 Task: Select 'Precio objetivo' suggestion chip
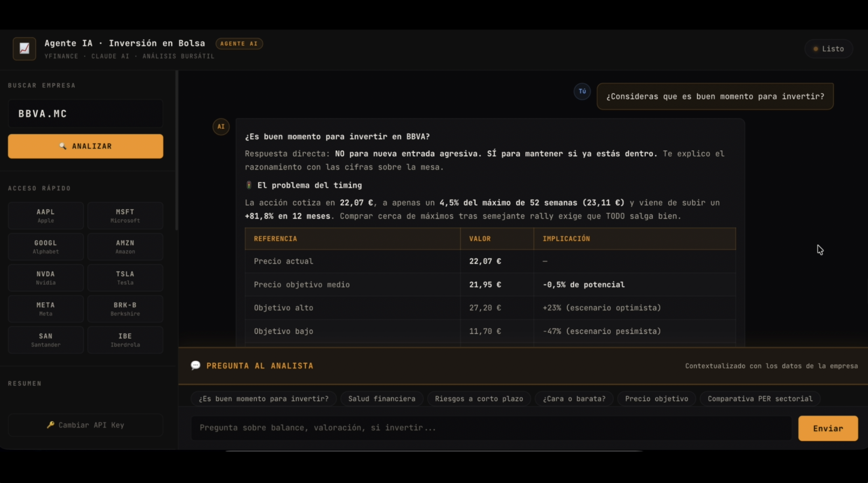click(656, 399)
